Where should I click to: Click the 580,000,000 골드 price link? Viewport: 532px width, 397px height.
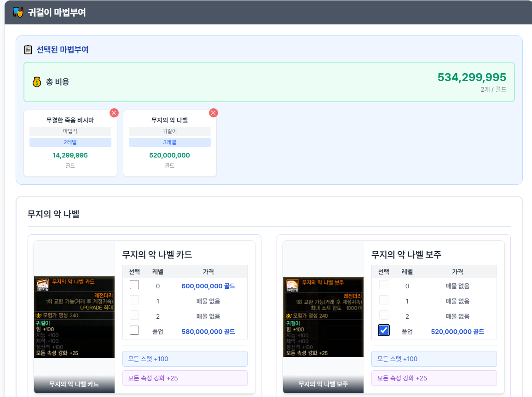[x=208, y=332]
